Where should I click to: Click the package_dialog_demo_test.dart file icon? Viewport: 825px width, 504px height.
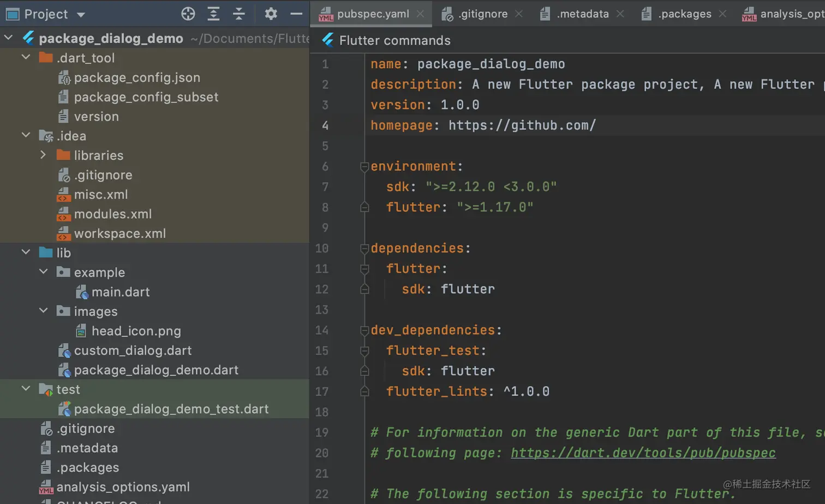(x=64, y=409)
